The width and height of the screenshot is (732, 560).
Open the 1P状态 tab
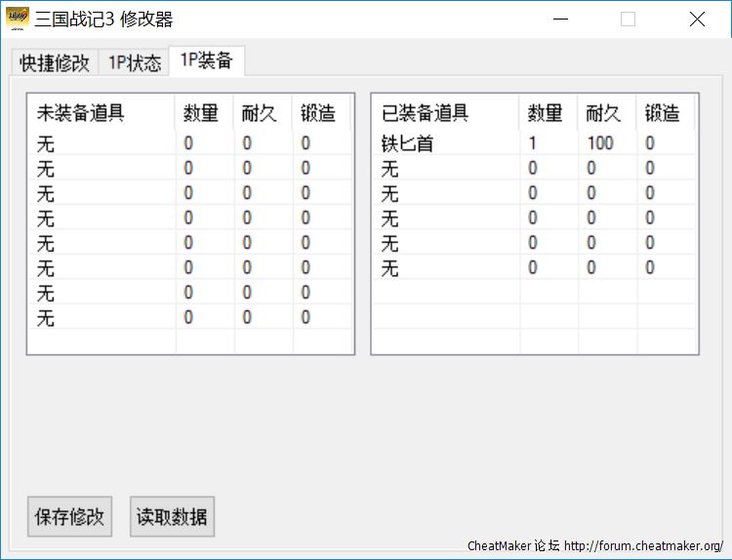(x=135, y=62)
